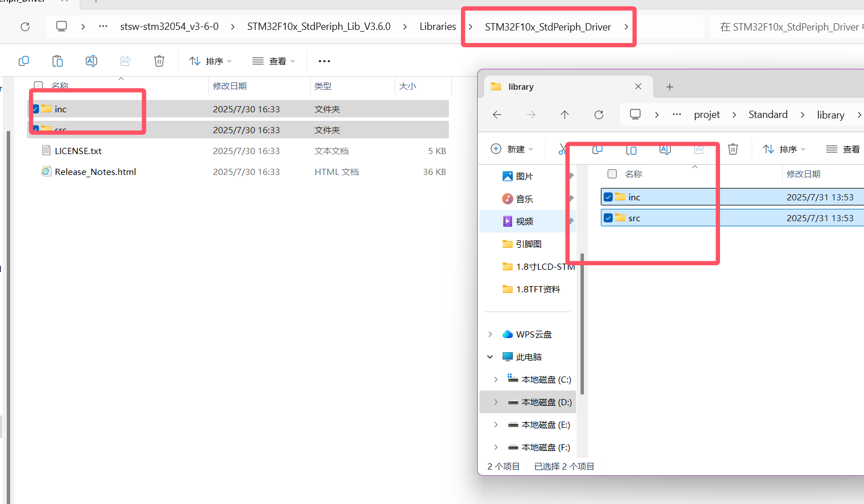This screenshot has width=864, height=504.
Task: Open breadcrumb ellipsis in back window
Action: coord(103,27)
